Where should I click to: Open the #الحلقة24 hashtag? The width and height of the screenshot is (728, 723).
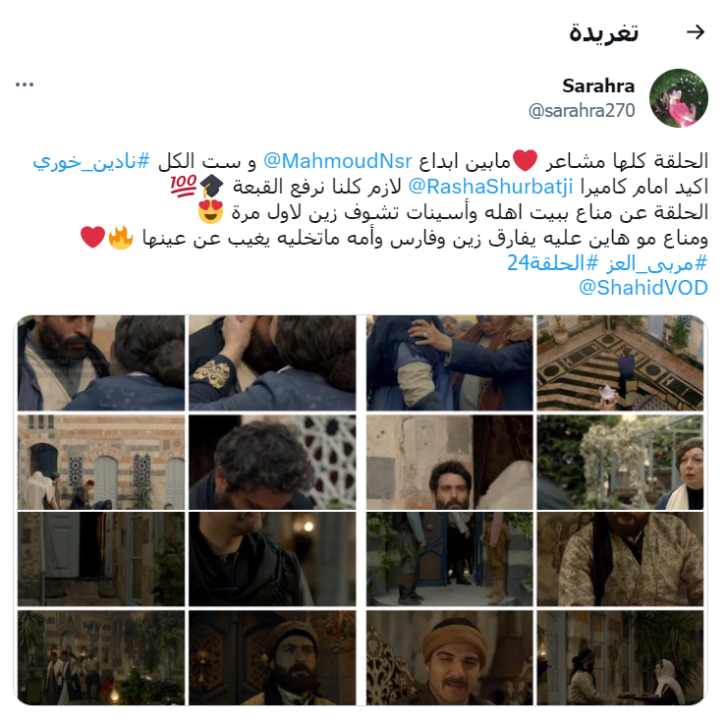(553, 263)
